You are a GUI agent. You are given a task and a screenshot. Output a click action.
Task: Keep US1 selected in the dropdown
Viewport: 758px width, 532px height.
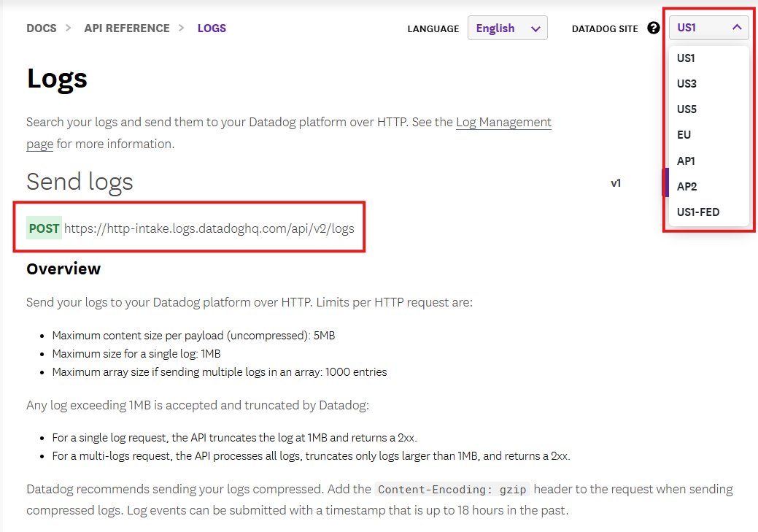(x=686, y=58)
